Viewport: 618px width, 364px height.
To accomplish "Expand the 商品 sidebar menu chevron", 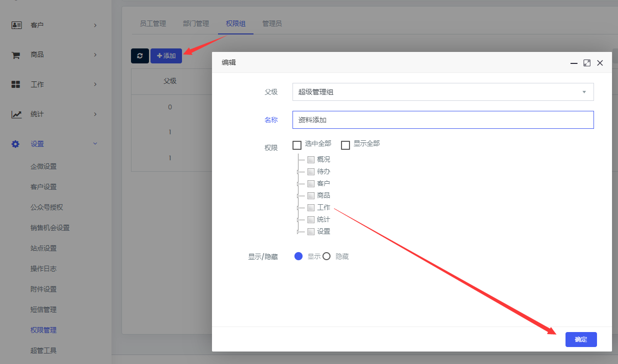I will click(95, 55).
